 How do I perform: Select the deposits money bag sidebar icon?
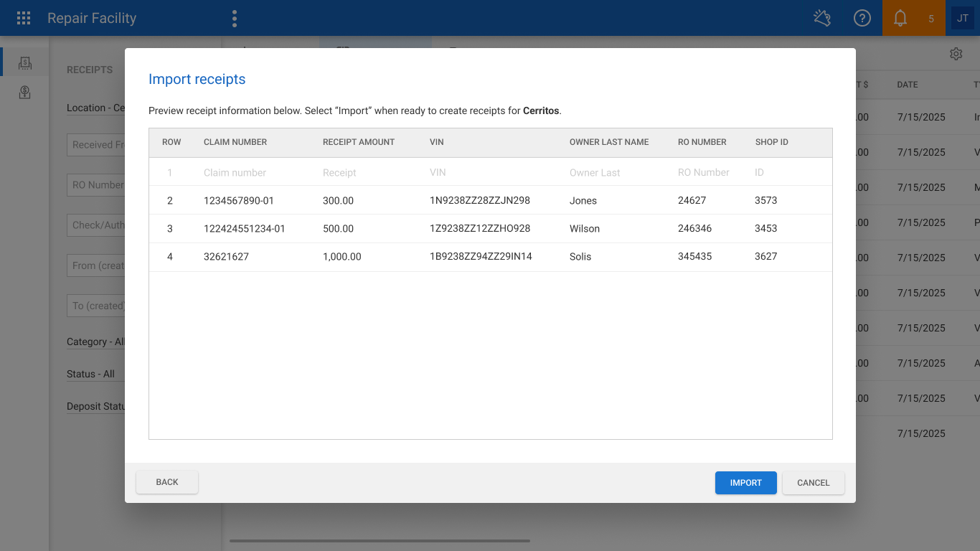coord(25,92)
